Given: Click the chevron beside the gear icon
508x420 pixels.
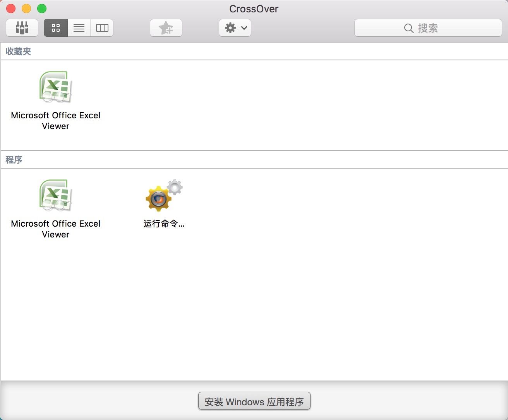Looking at the screenshot, I should [x=244, y=28].
